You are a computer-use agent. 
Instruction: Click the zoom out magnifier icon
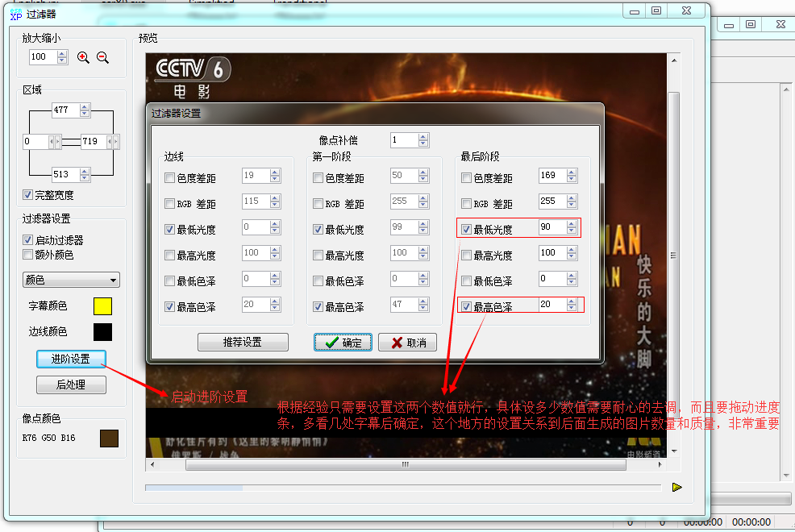click(102, 57)
